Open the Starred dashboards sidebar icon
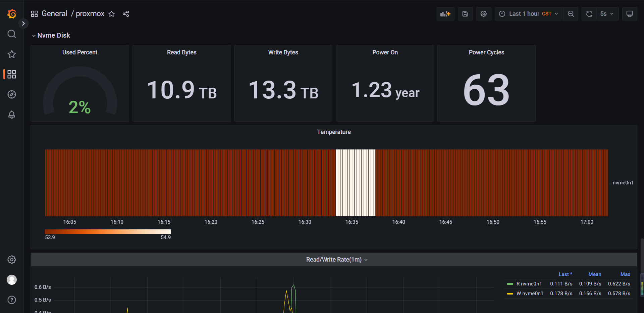 pos(12,54)
